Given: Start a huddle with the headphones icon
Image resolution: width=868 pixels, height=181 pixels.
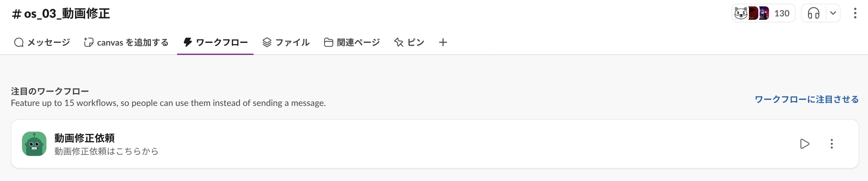Looking at the screenshot, I should click(x=813, y=13).
